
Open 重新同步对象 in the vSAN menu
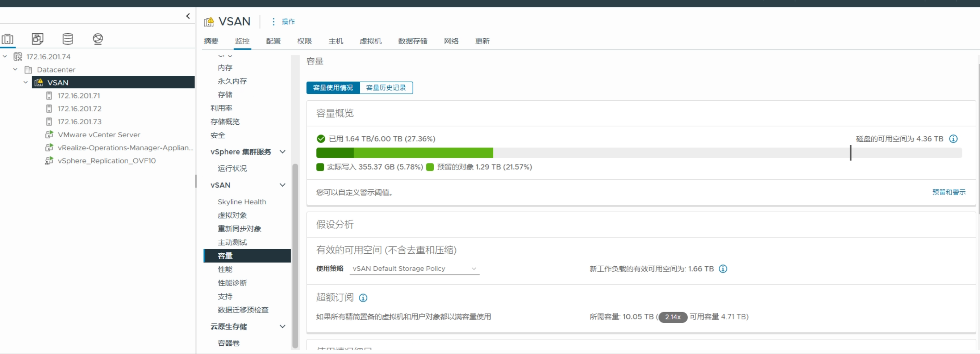[x=239, y=228]
